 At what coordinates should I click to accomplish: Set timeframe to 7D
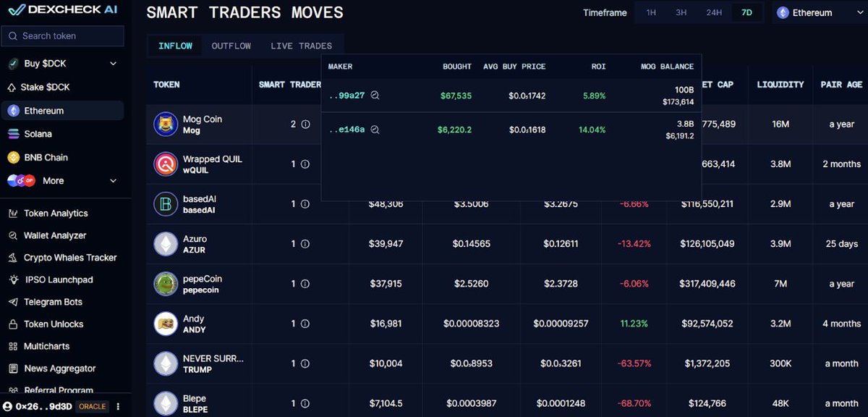pos(746,12)
